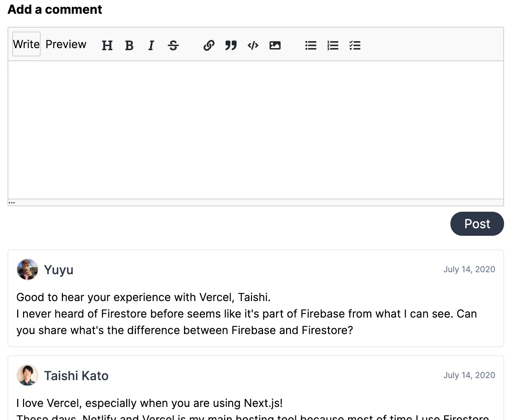
Task: Apply bold formatting to the comment
Action: [x=129, y=45]
